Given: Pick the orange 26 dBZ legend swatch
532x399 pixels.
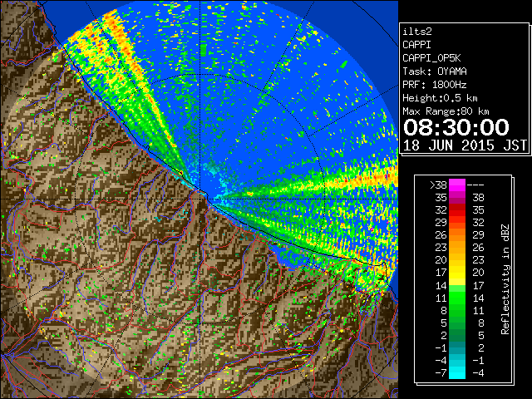Looking at the screenshot, I should [x=457, y=235].
